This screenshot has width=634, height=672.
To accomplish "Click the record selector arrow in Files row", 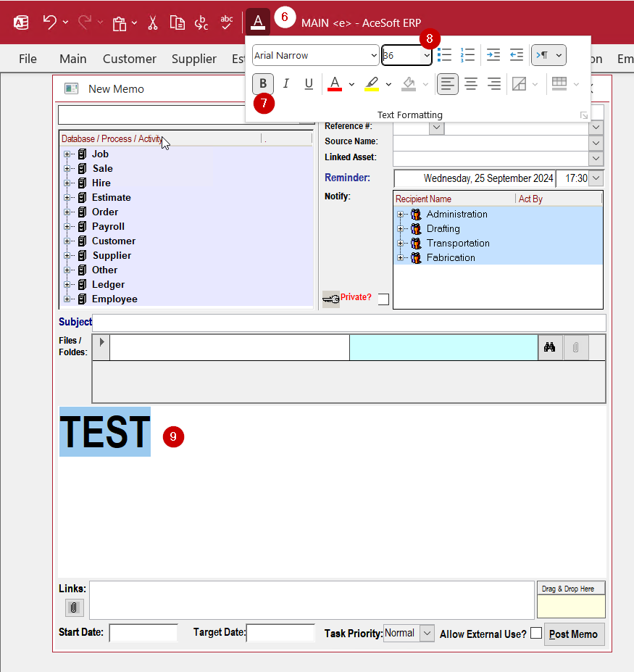I will point(101,347).
